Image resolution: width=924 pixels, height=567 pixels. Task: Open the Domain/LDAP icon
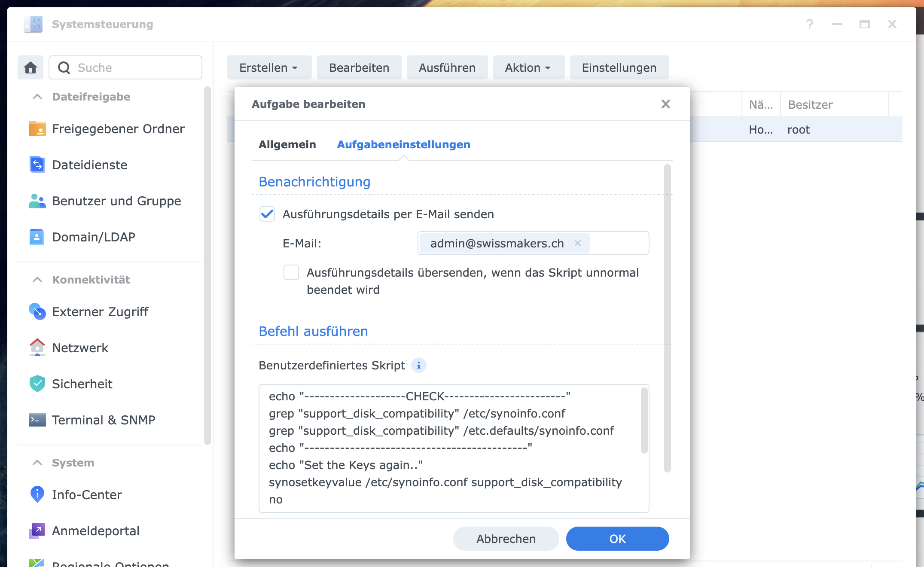[x=37, y=237]
